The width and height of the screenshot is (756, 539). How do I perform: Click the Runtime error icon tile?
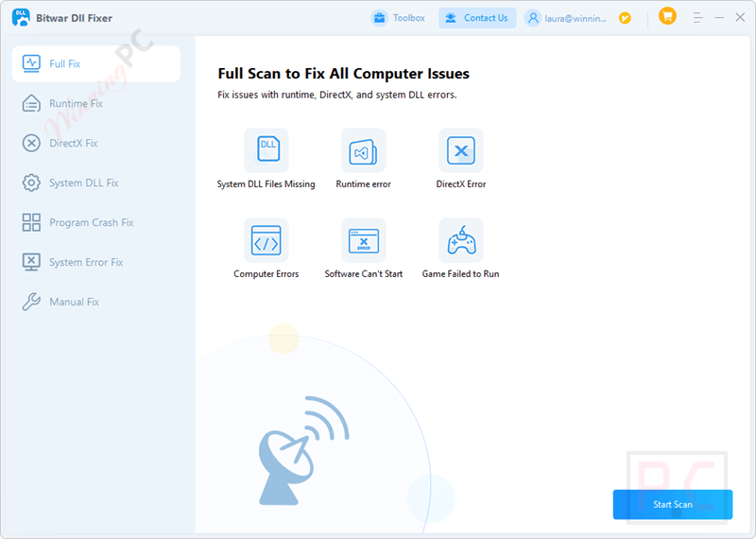coord(364,150)
